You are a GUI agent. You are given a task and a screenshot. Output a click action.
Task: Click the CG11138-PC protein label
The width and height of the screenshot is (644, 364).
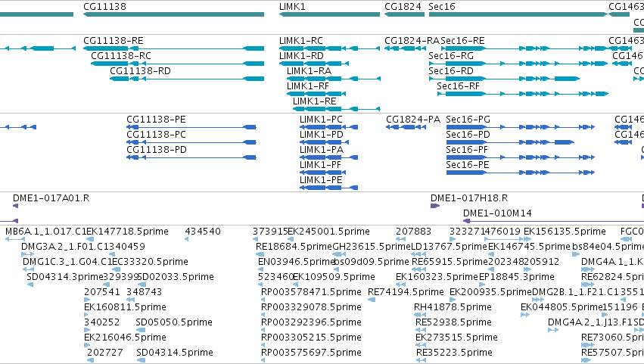point(156,135)
